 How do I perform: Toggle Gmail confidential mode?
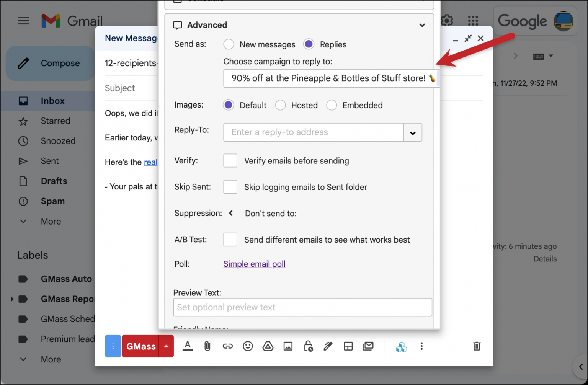[309, 346]
